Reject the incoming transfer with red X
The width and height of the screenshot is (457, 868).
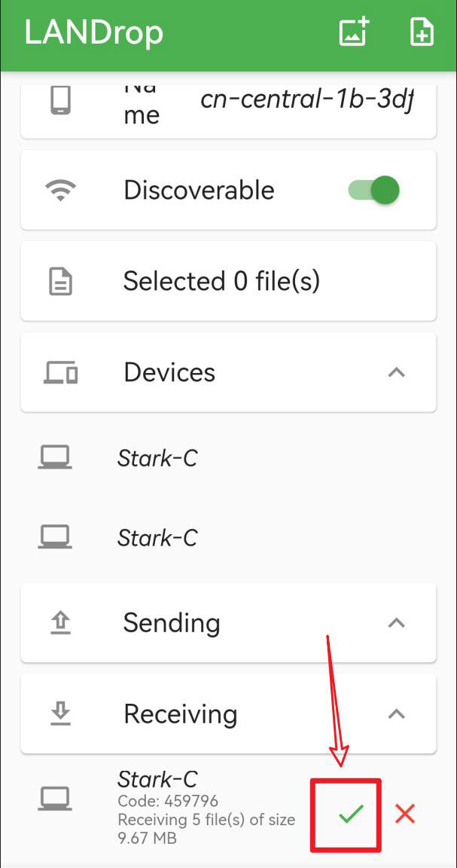[405, 814]
